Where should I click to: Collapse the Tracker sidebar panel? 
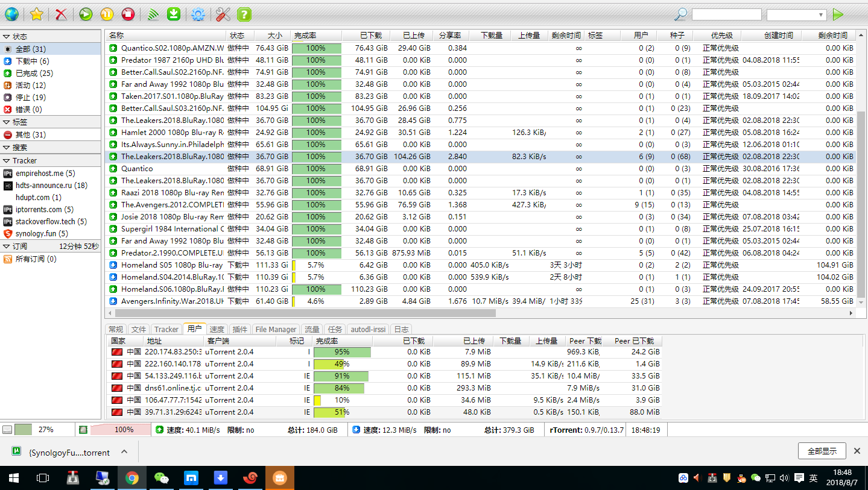point(51,160)
